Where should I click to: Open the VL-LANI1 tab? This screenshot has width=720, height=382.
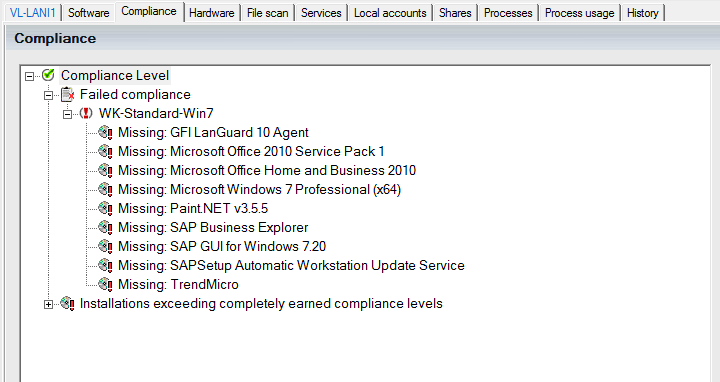coord(33,13)
